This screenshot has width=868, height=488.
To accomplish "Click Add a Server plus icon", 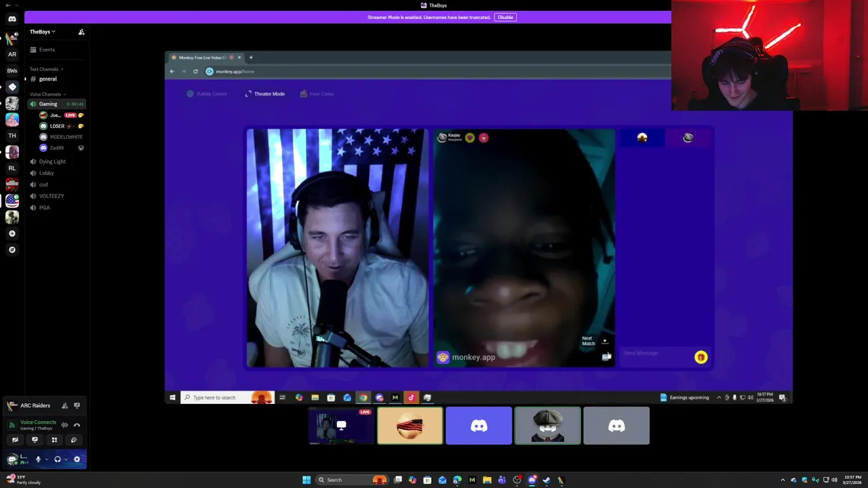I will pos(12,233).
